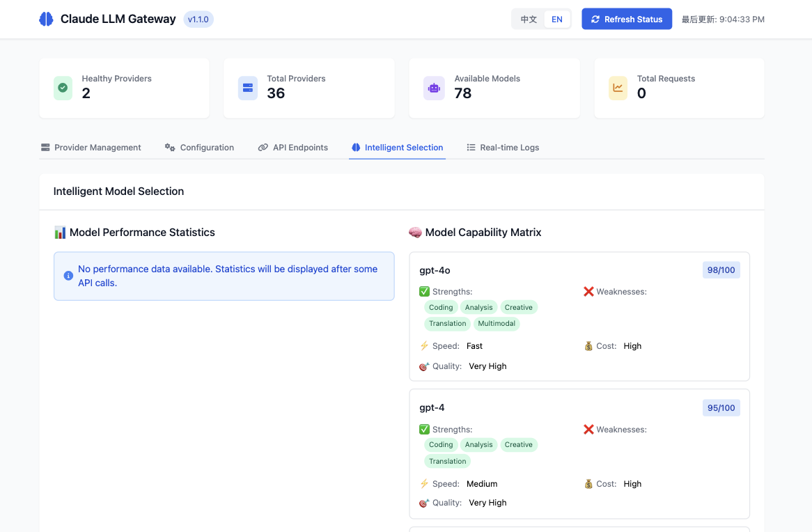Click the gpt-4 Quality target icon
The height and width of the screenshot is (532, 812).
point(424,503)
